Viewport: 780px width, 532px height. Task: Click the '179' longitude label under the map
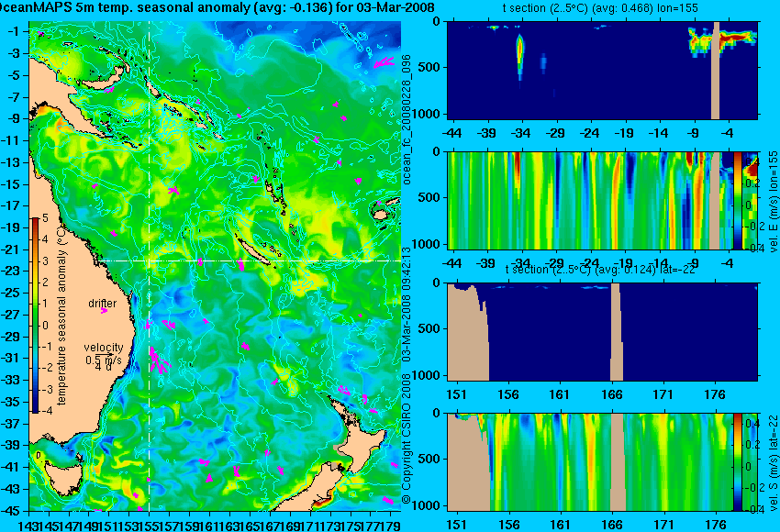(x=392, y=525)
